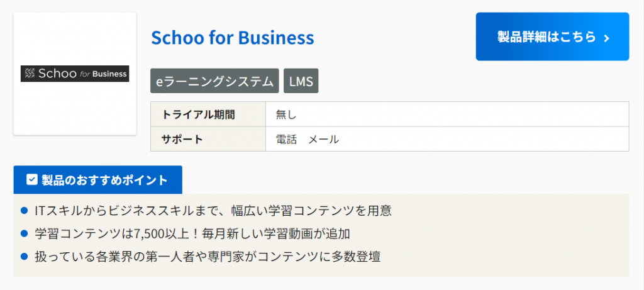Switch to the 製品のおすすめポイント tab label
This screenshot has width=644, height=290.
[x=97, y=180]
